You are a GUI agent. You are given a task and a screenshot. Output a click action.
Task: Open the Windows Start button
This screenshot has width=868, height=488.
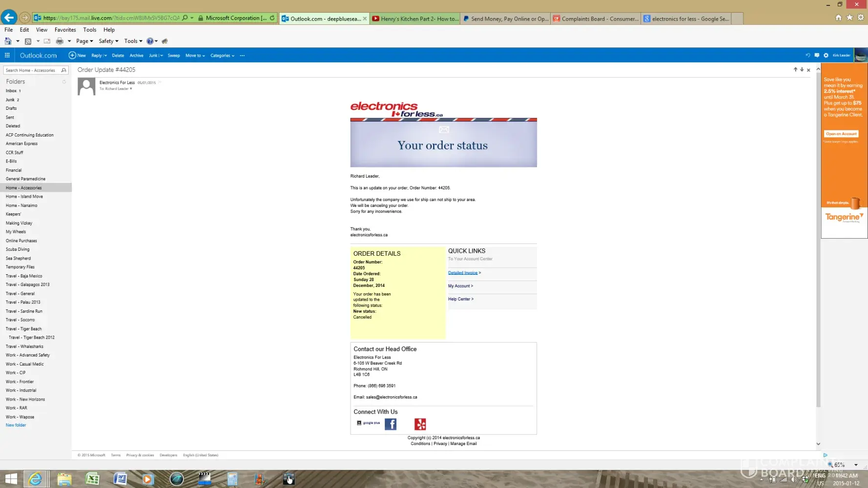(x=11, y=479)
